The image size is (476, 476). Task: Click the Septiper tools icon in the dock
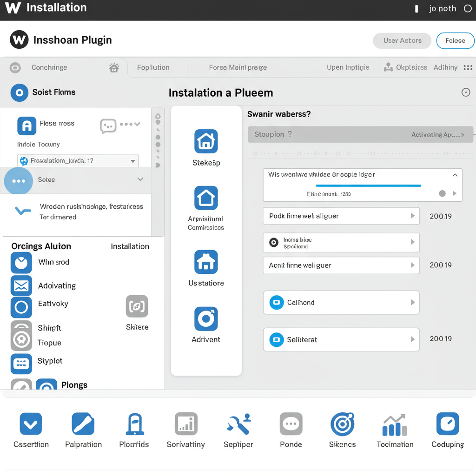tap(238, 424)
